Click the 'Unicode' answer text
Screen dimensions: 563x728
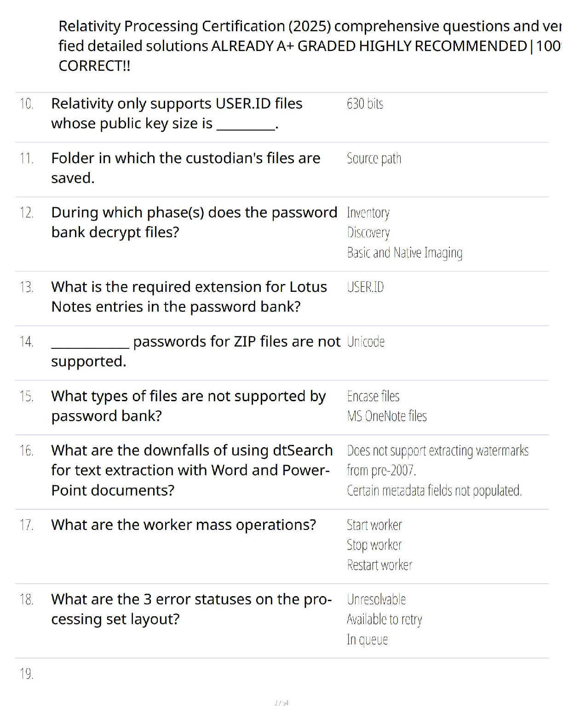pos(366,342)
